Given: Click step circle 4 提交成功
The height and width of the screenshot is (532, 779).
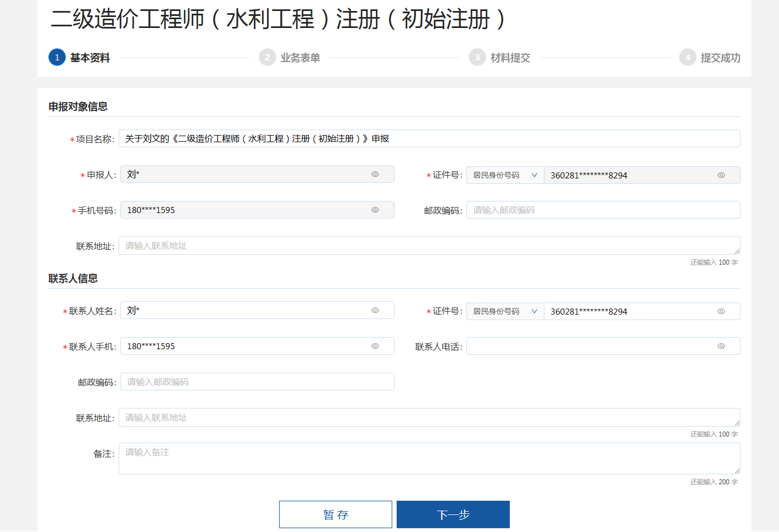Looking at the screenshot, I should (x=688, y=57).
